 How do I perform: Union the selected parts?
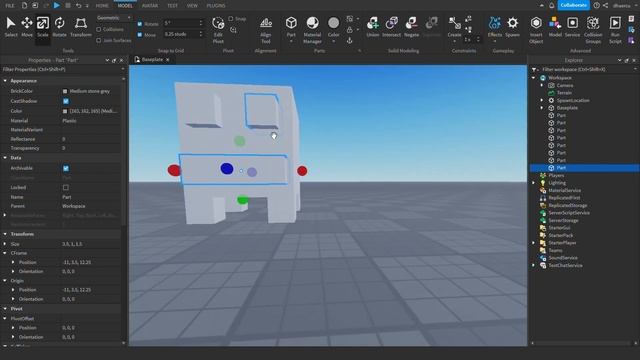coord(373,27)
